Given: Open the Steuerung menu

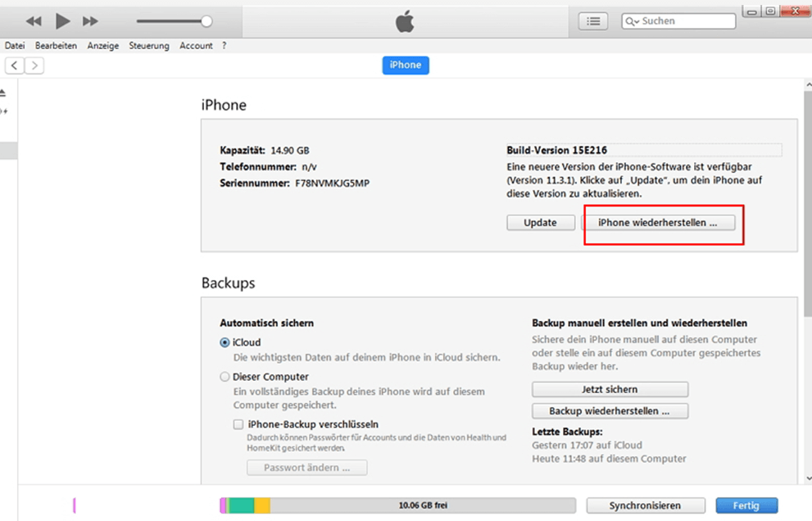Looking at the screenshot, I should [x=149, y=46].
